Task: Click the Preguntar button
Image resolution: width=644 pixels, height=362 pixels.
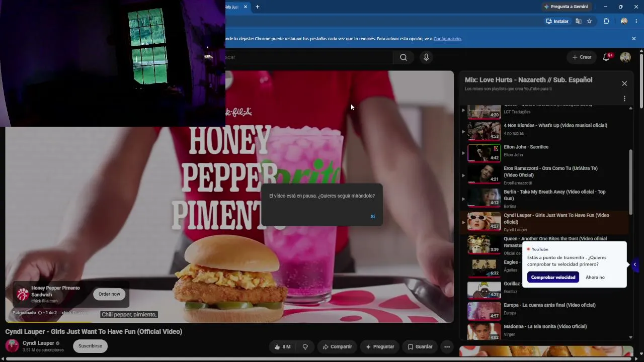Action: [x=380, y=346]
